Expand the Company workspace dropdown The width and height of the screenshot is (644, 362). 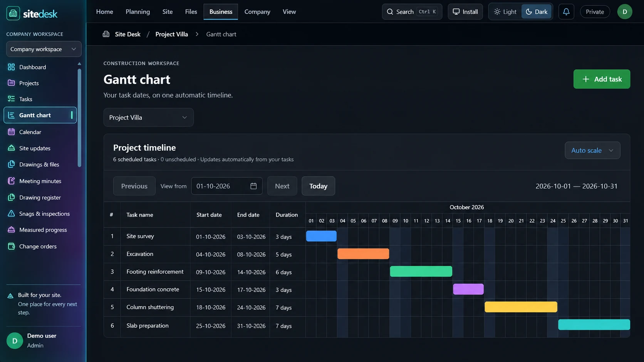pos(44,49)
